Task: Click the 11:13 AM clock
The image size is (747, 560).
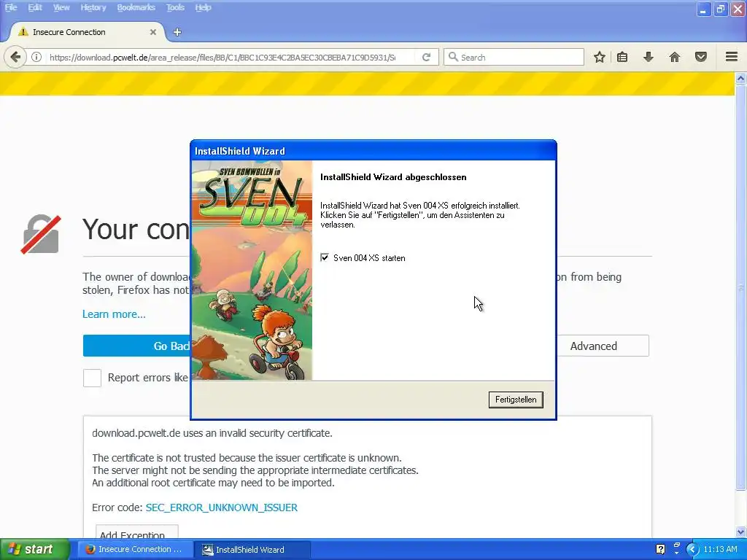Action: [x=720, y=549]
